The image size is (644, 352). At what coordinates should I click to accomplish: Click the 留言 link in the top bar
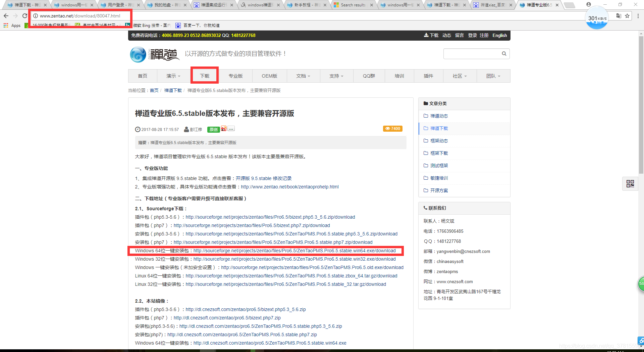pyautogui.click(x=460, y=35)
